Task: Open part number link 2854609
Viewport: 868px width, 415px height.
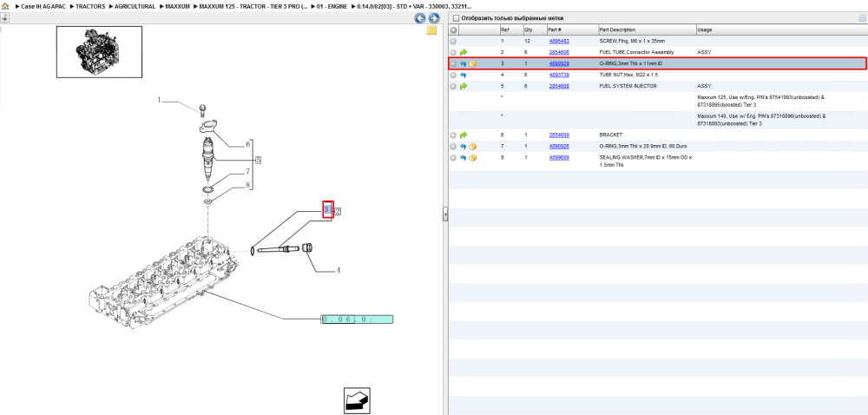Action: pos(558,135)
